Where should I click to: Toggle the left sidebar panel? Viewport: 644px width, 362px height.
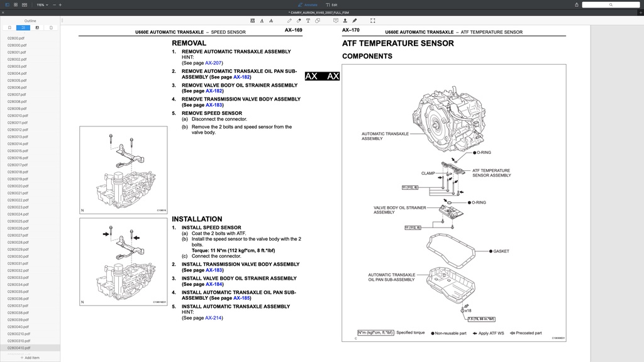click(x=7, y=5)
